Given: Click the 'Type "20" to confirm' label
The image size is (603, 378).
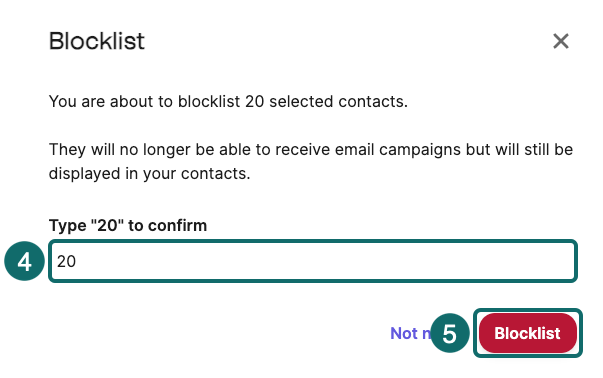Looking at the screenshot, I should (x=128, y=225).
